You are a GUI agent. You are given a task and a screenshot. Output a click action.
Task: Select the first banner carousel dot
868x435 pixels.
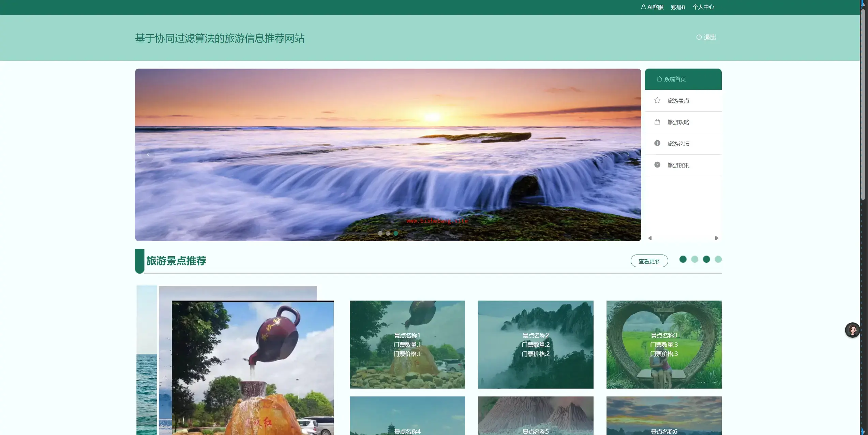[380, 233]
